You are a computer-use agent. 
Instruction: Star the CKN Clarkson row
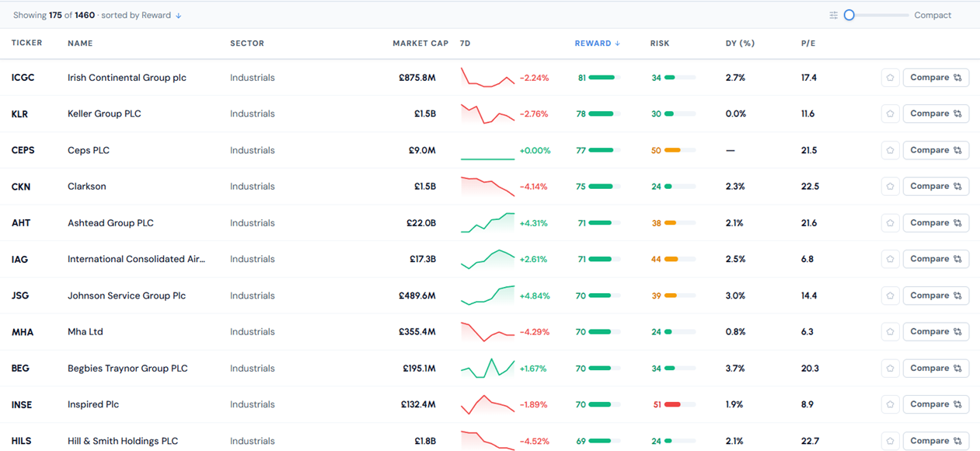coord(890,187)
